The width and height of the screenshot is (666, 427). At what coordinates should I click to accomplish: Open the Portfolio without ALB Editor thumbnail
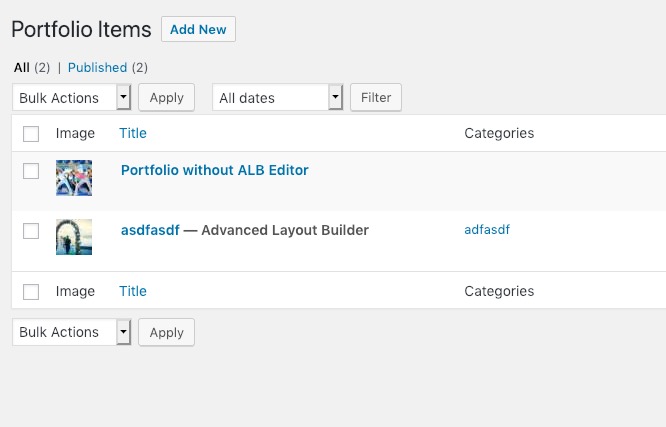point(74,178)
